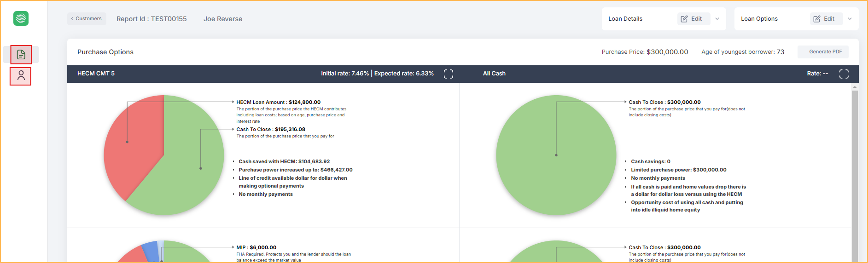The height and width of the screenshot is (263, 868).
Task: Click 'Line of credit available dollar for dollar' bullet
Action: point(293,182)
